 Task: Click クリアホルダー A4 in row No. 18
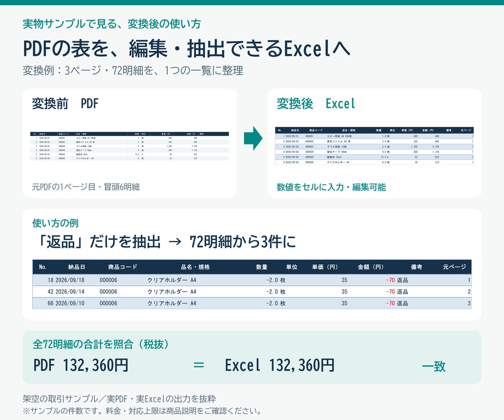[172, 280]
